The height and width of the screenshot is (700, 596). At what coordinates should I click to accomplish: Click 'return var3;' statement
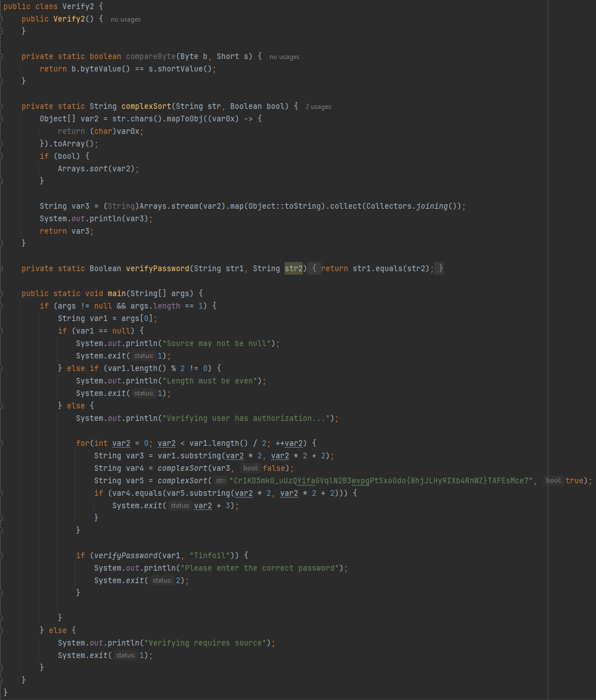click(67, 231)
